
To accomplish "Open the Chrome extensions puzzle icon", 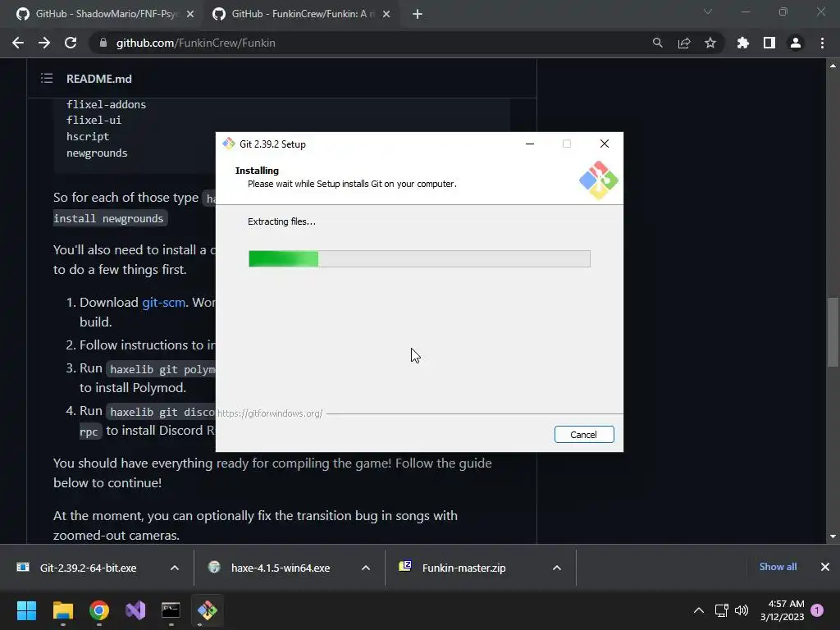I will coord(743,43).
